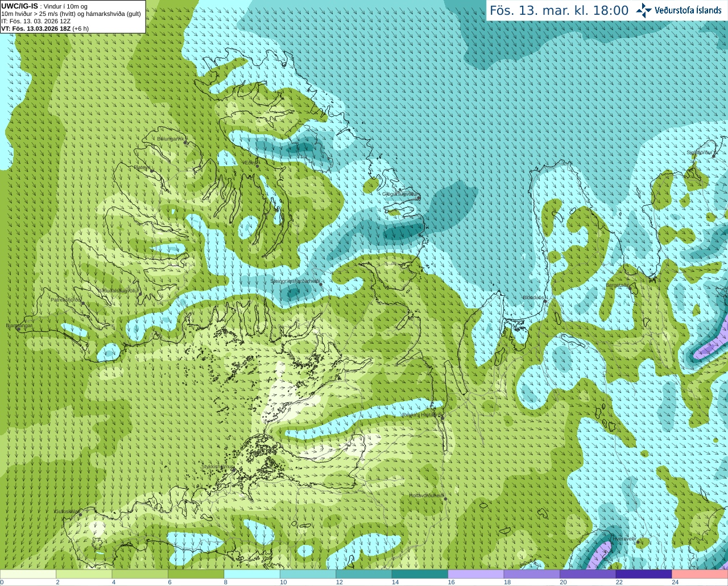
Task: Click the 18–20 m/s purple legend swatch
Action: pos(532,574)
